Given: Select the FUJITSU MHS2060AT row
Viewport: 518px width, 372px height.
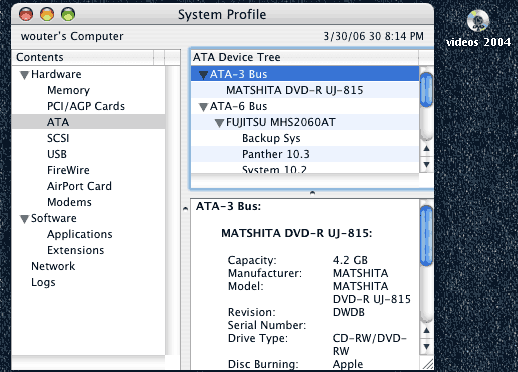Looking at the screenshot, I should [x=305, y=122].
